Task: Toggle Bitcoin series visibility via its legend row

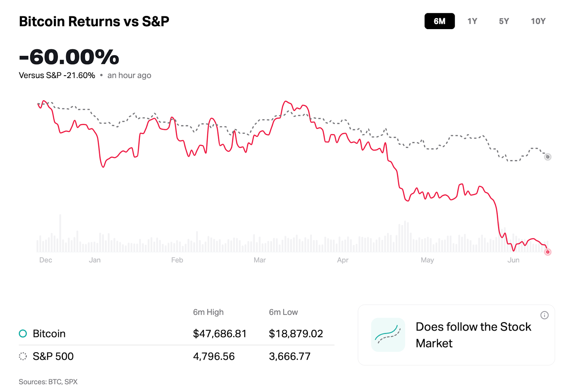Action: coord(49,333)
